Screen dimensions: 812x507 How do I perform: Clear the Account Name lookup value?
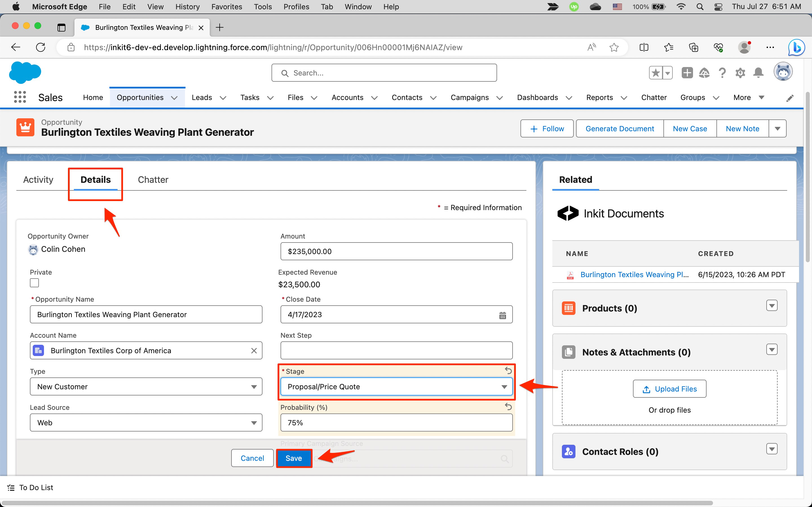(x=254, y=350)
